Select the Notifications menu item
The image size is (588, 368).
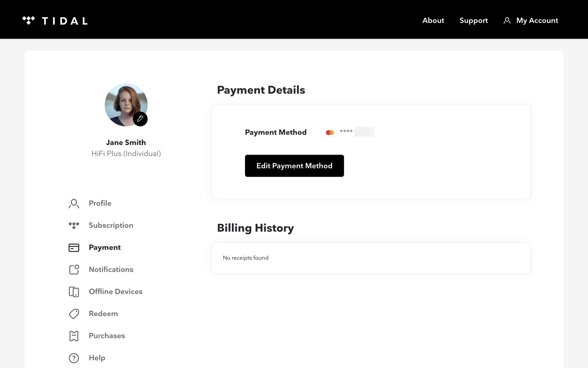(x=111, y=270)
